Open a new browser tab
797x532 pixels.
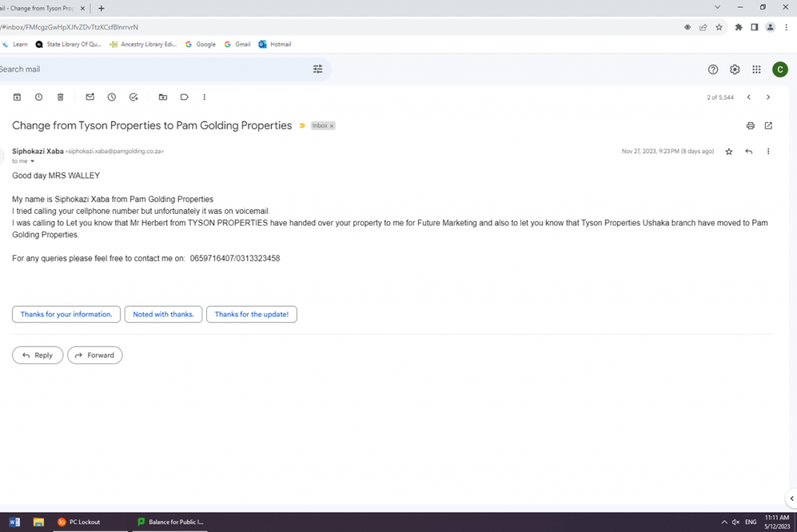coord(101,8)
